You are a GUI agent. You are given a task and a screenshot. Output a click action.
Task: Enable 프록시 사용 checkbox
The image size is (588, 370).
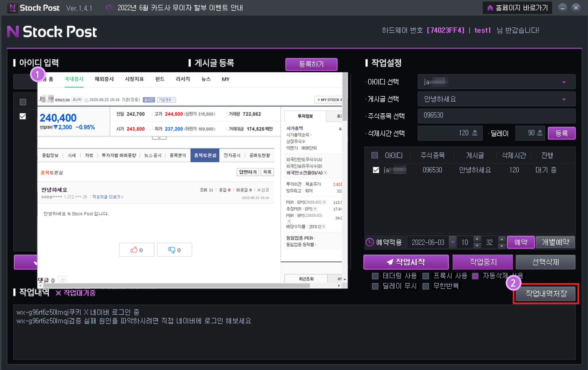click(426, 276)
